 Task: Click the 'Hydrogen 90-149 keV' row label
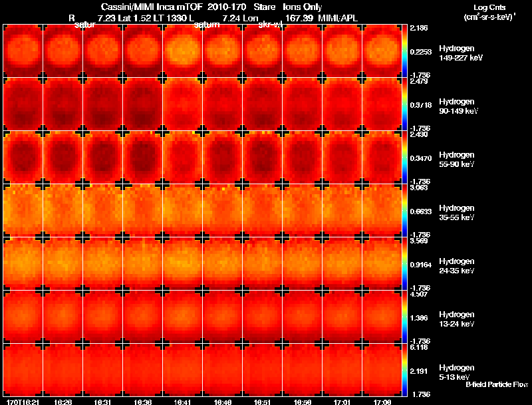(459, 106)
